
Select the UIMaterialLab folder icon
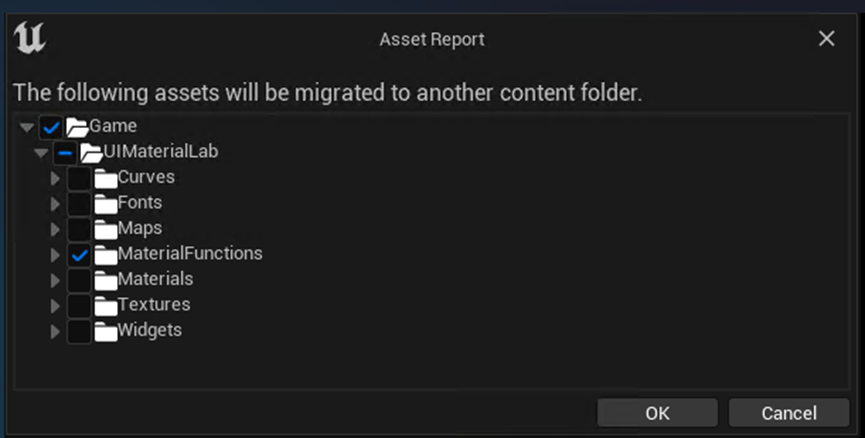pyautogui.click(x=92, y=153)
